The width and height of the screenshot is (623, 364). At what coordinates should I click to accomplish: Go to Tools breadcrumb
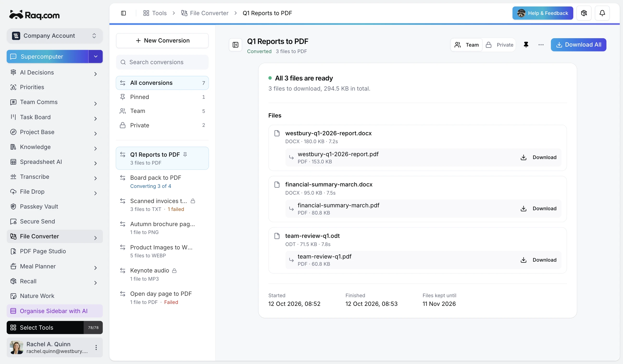(x=155, y=13)
